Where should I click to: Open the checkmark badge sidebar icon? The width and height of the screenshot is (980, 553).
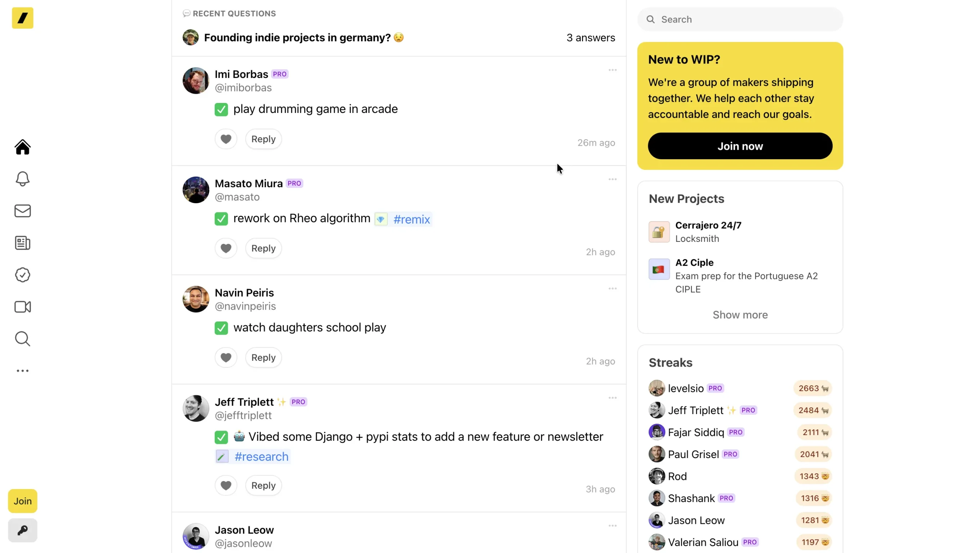click(x=23, y=275)
